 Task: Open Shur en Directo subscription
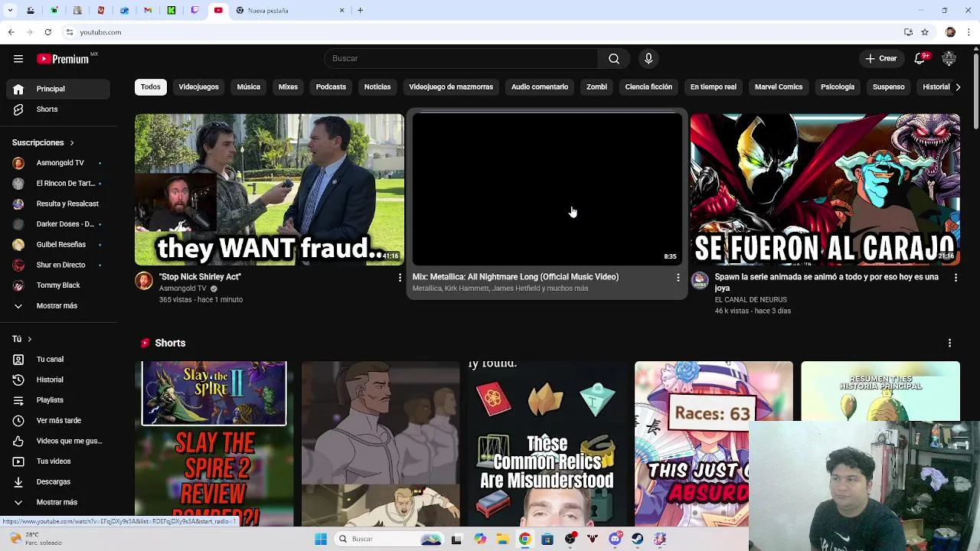click(x=58, y=265)
